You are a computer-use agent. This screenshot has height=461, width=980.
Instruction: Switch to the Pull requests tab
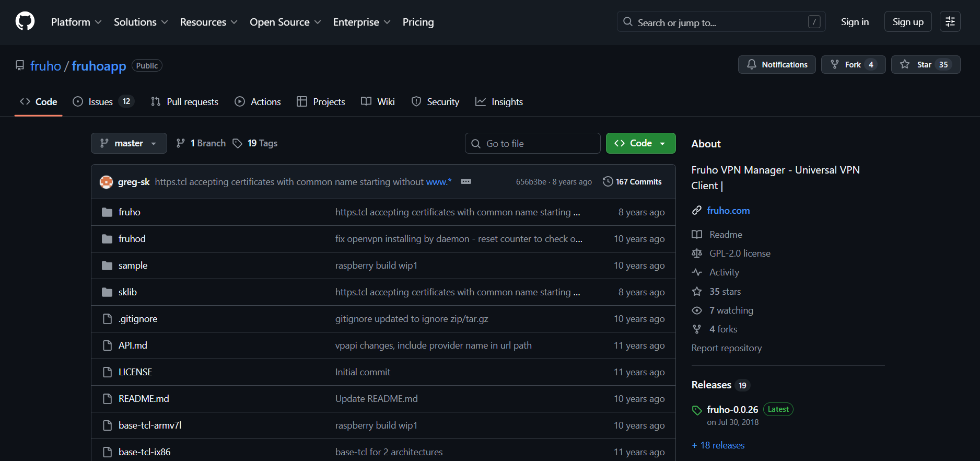184,101
